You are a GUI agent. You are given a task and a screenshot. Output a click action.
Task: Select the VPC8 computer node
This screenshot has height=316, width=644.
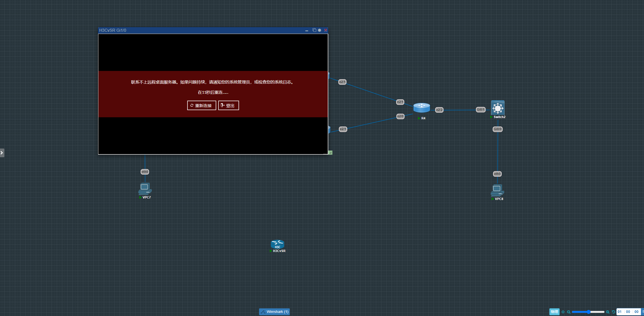point(497,191)
